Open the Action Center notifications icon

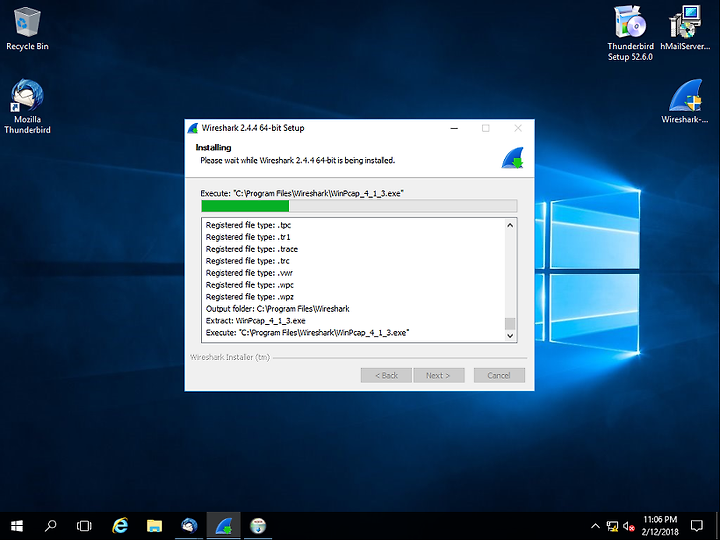point(697,526)
